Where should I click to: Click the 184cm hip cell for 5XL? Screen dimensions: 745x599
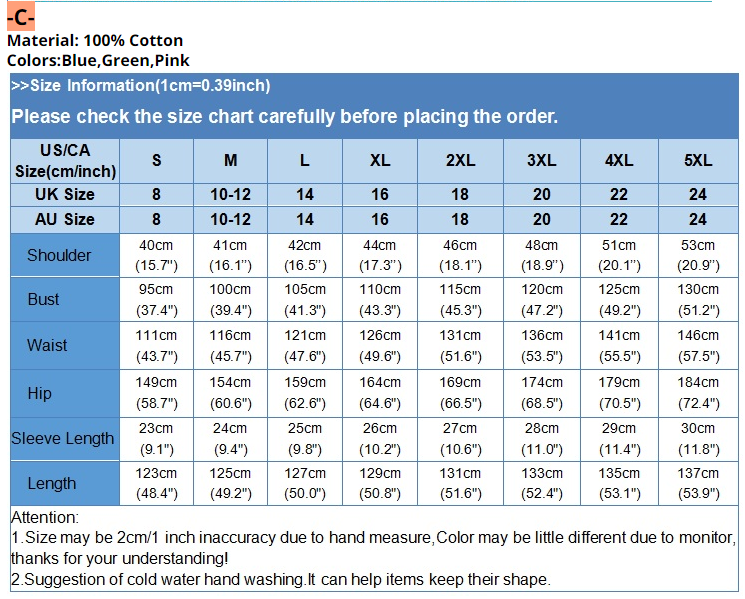pyautogui.click(x=698, y=393)
